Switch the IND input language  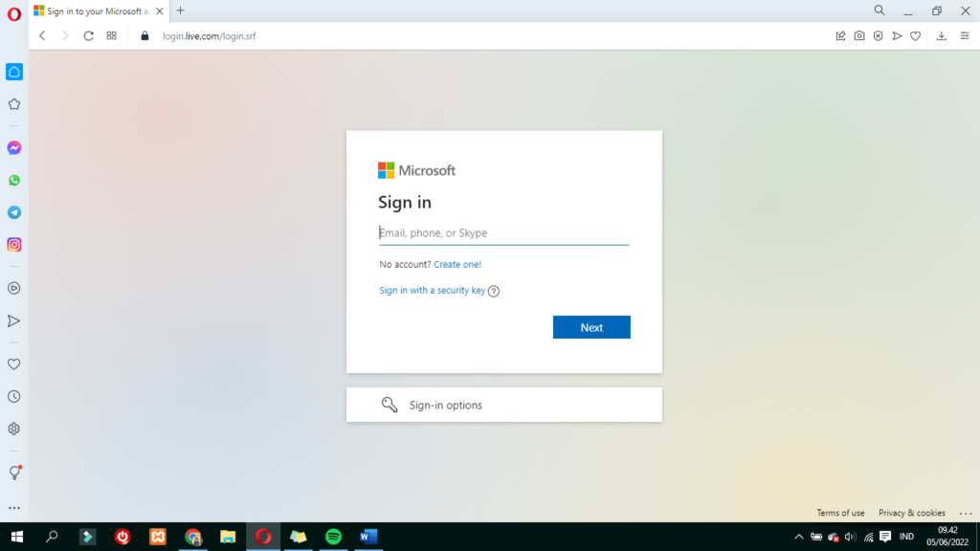coord(906,537)
